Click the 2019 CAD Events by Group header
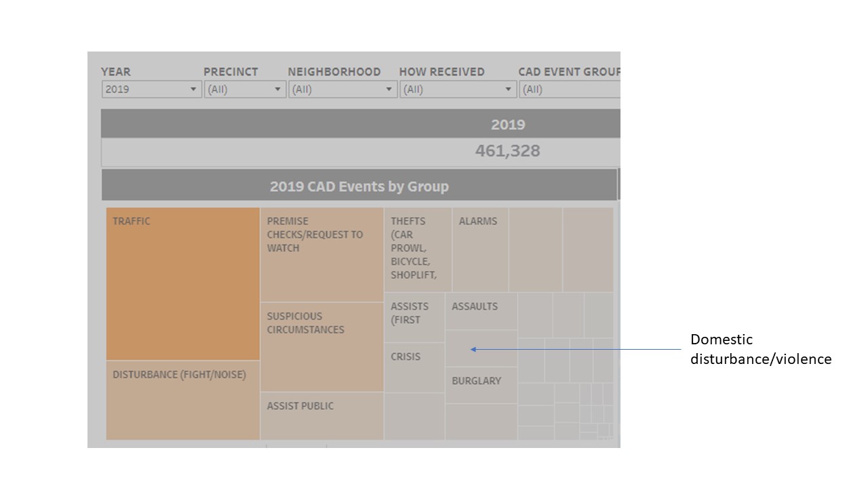This screenshot has width=868, height=488. coord(359,186)
